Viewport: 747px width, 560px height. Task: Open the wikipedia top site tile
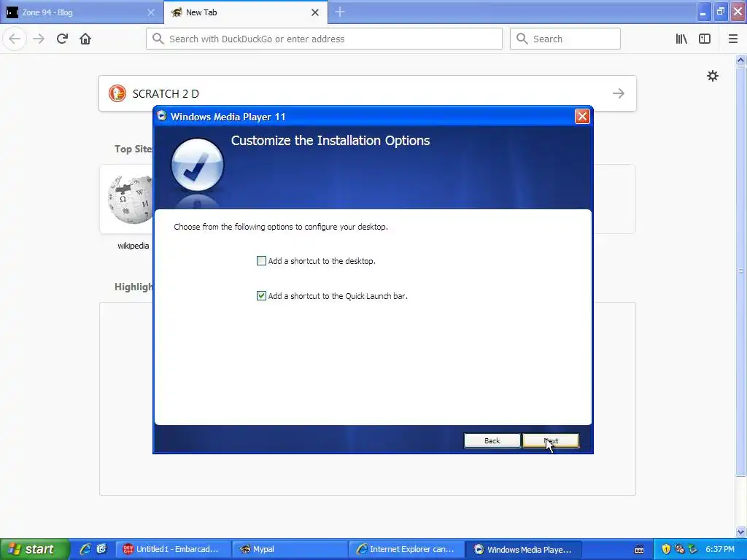pos(127,199)
